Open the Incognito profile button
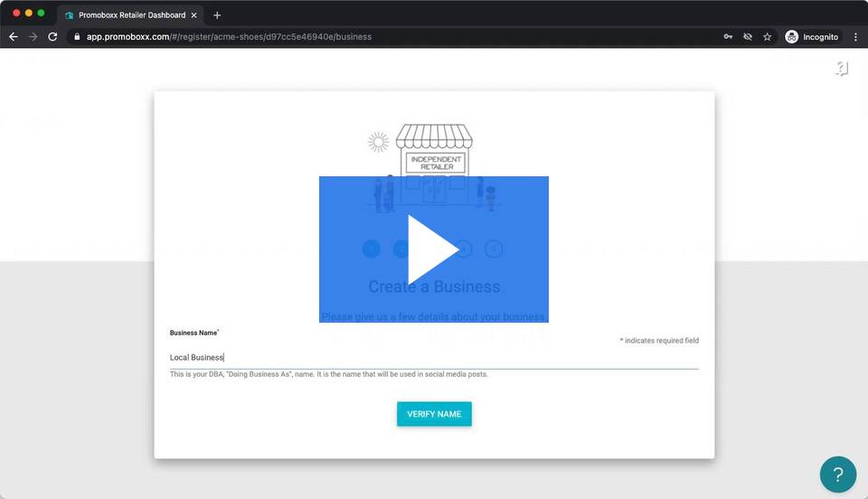Image resolution: width=868 pixels, height=499 pixels. [x=812, y=36]
